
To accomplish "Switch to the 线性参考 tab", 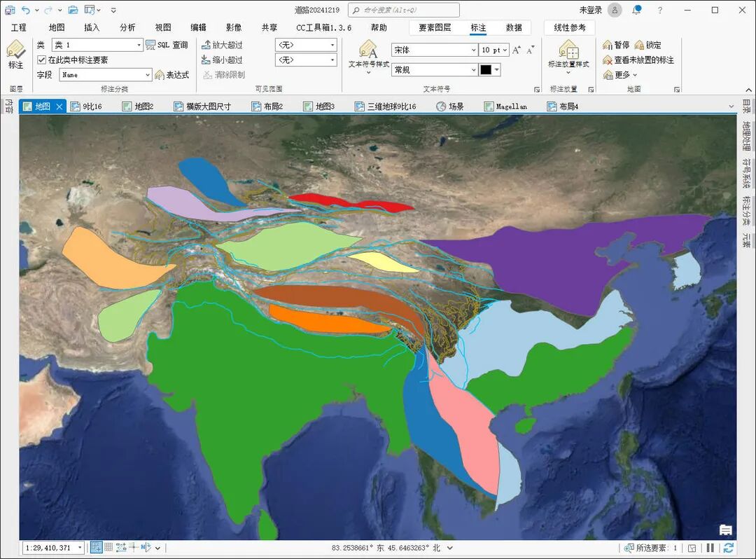I will [569, 27].
